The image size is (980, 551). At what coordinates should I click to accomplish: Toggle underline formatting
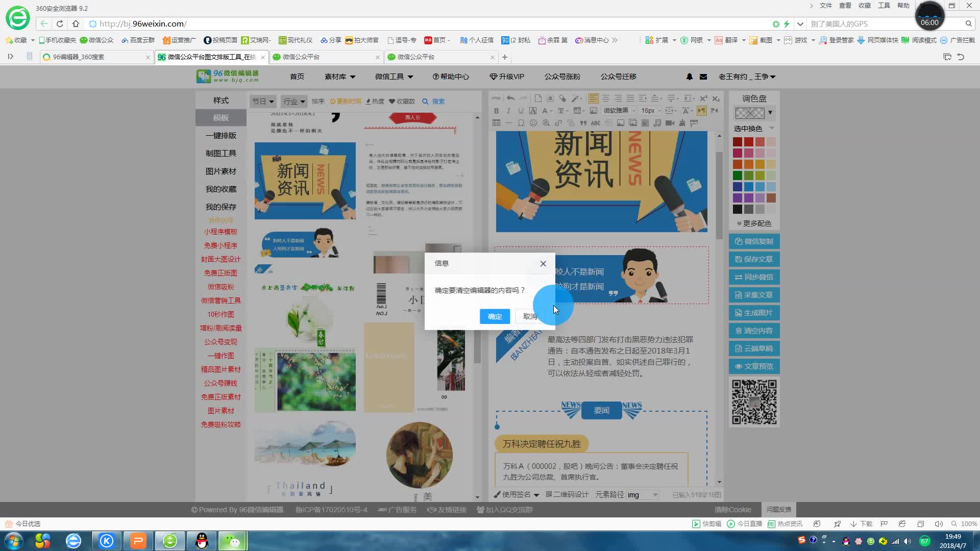point(521,111)
